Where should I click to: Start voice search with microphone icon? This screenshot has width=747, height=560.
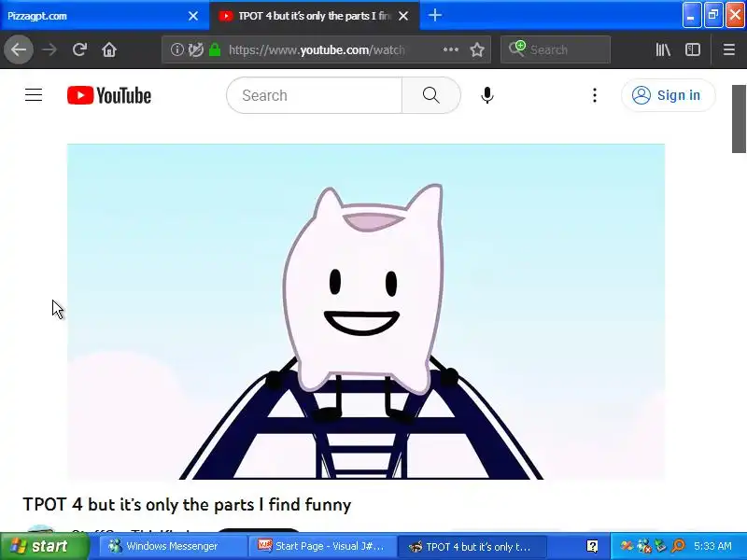pyautogui.click(x=486, y=95)
